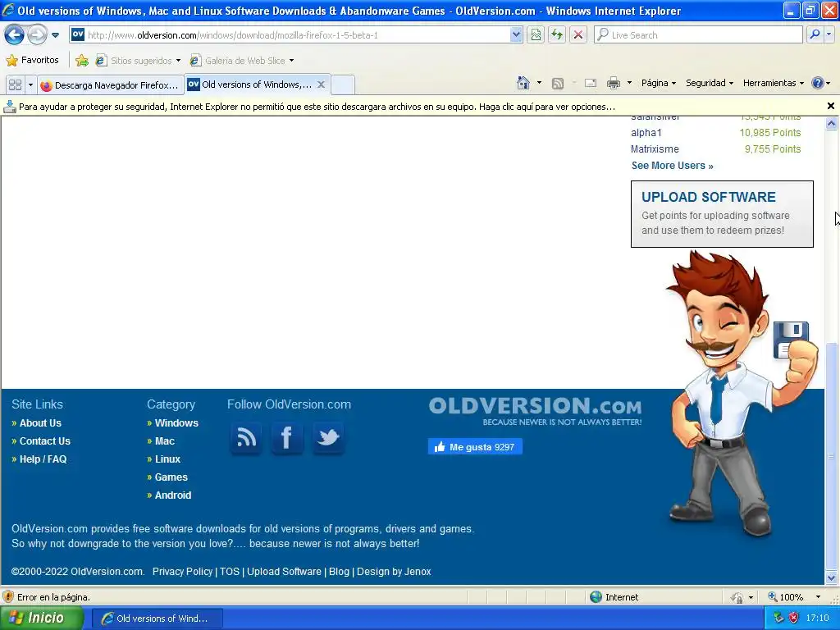840x630 pixels.
Task: Open the Blog footer link
Action: click(x=339, y=572)
